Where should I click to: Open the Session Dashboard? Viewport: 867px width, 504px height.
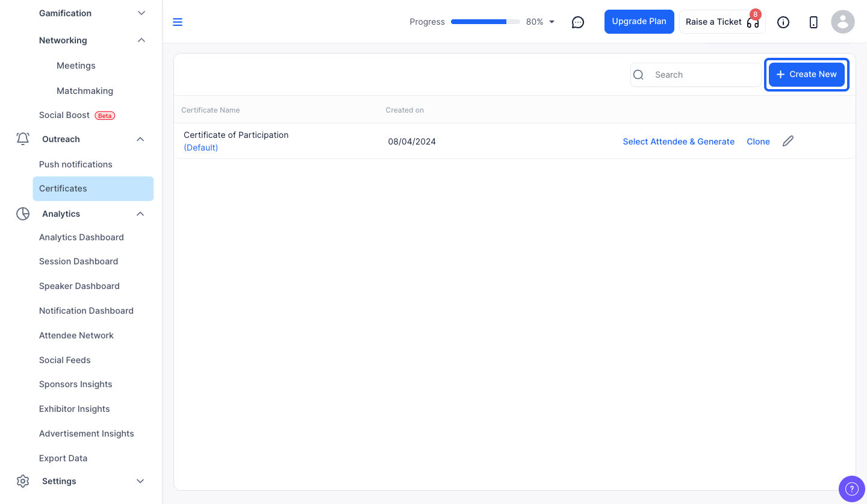(78, 261)
